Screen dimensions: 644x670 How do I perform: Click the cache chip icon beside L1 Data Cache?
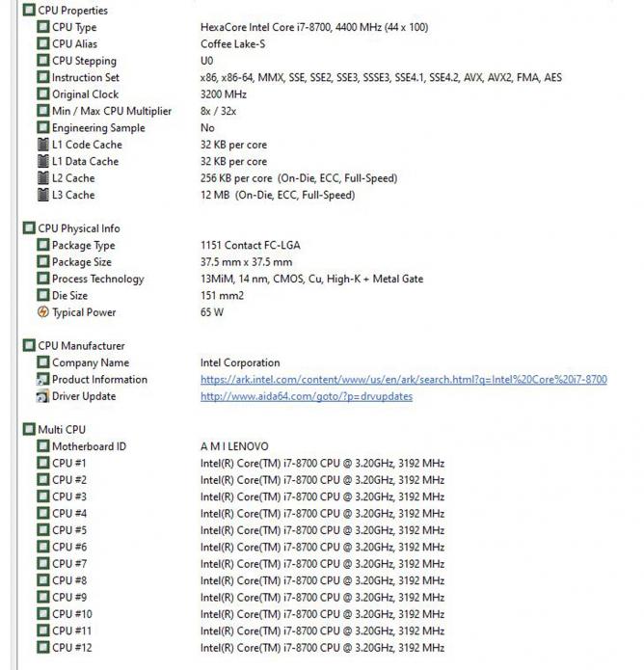click(43, 161)
